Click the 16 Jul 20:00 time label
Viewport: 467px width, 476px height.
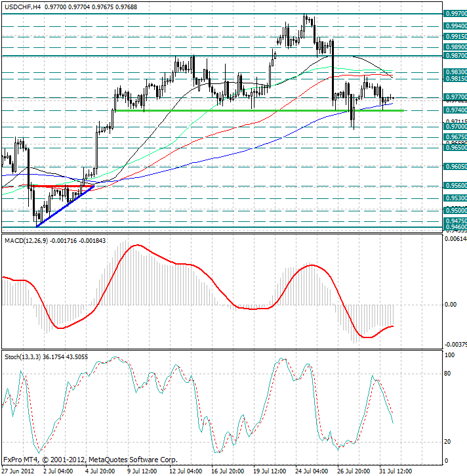(228, 471)
